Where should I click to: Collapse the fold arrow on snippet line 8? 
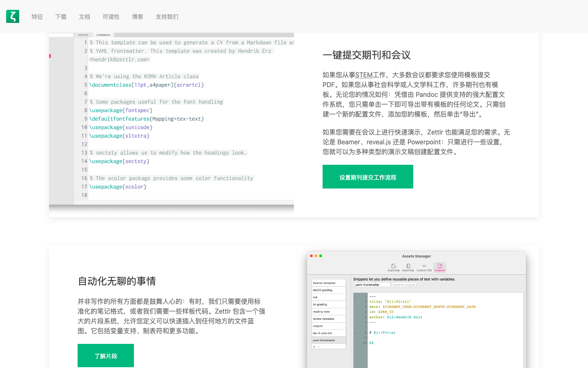pyautogui.click(x=355, y=333)
